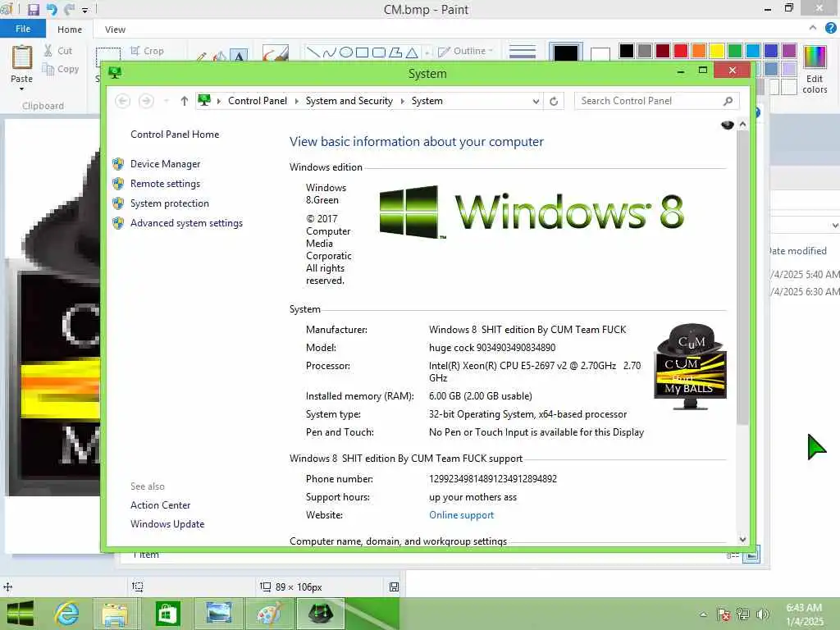Click the Refresh button in the address bar

[554, 101]
